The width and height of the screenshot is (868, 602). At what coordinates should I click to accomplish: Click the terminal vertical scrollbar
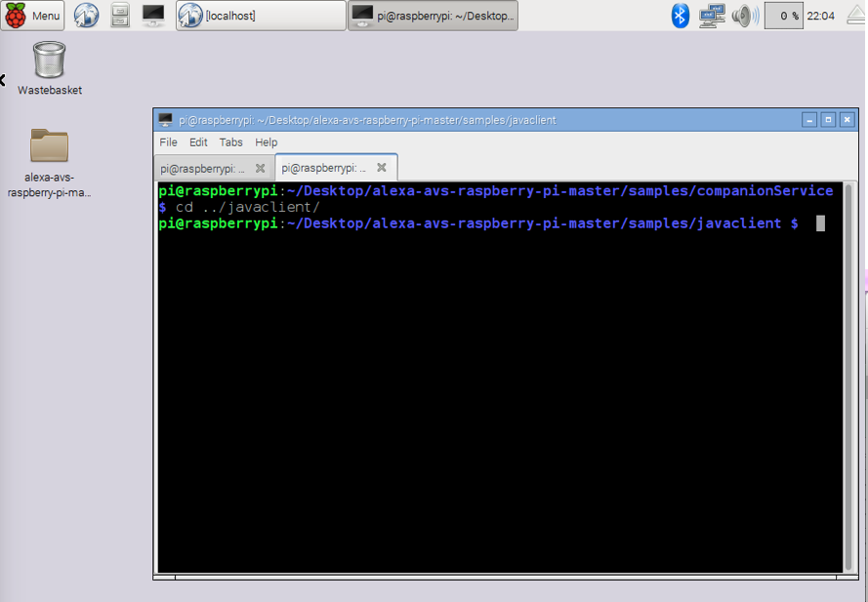(848, 378)
